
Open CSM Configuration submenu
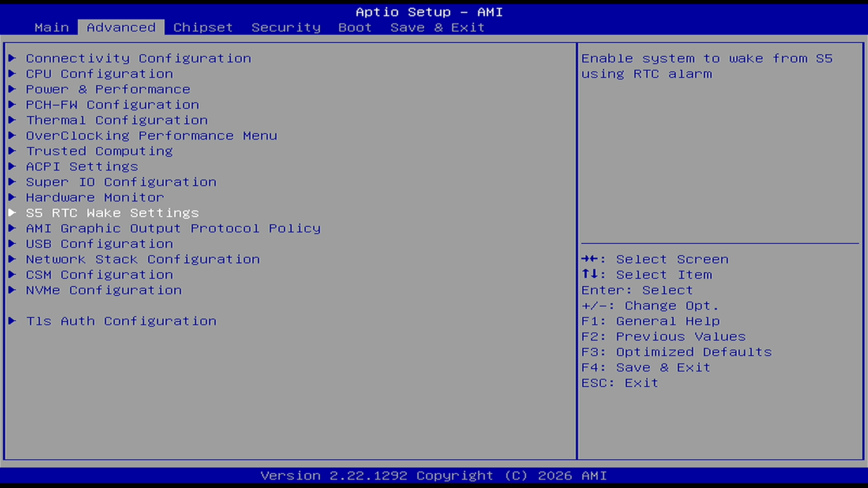click(99, 275)
